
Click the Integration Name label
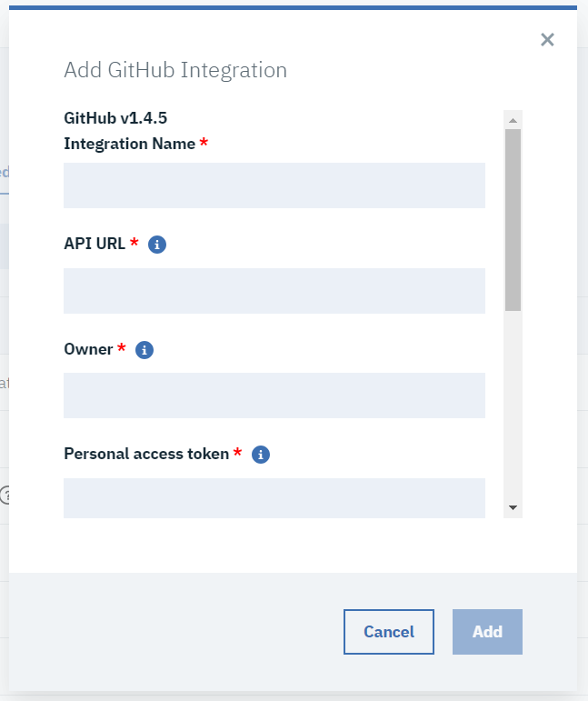[x=129, y=144]
